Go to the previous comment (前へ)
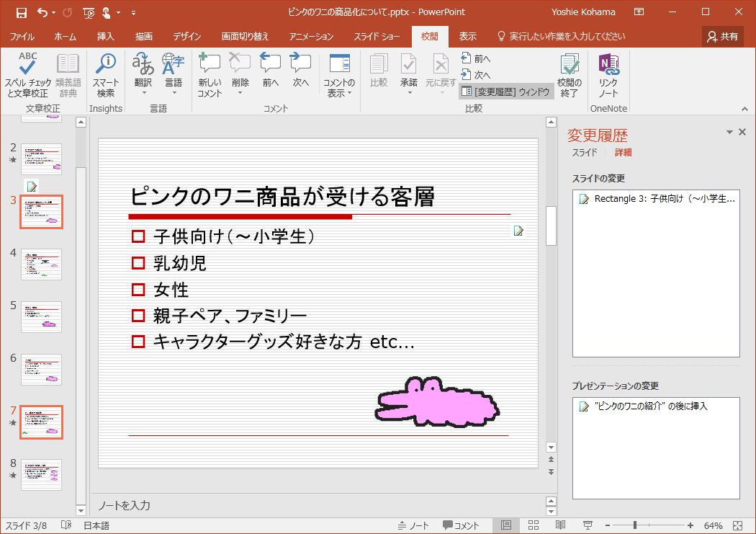This screenshot has height=534, width=756. click(270, 71)
